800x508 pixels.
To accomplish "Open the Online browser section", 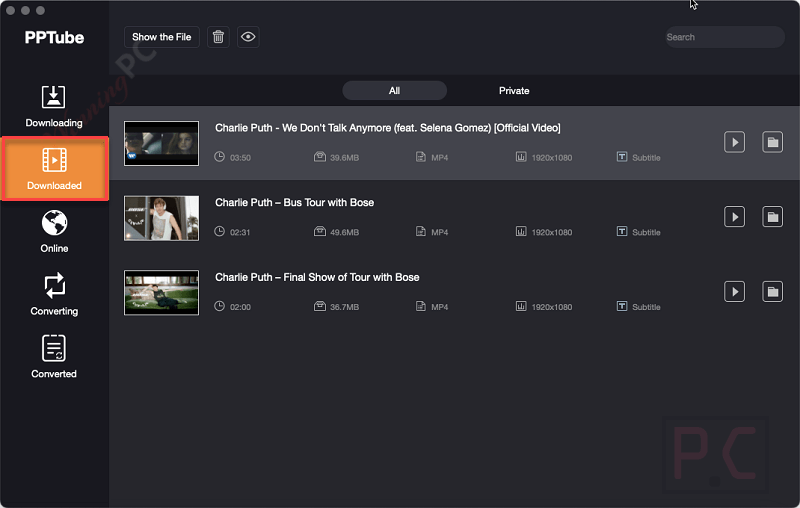I will [x=54, y=232].
